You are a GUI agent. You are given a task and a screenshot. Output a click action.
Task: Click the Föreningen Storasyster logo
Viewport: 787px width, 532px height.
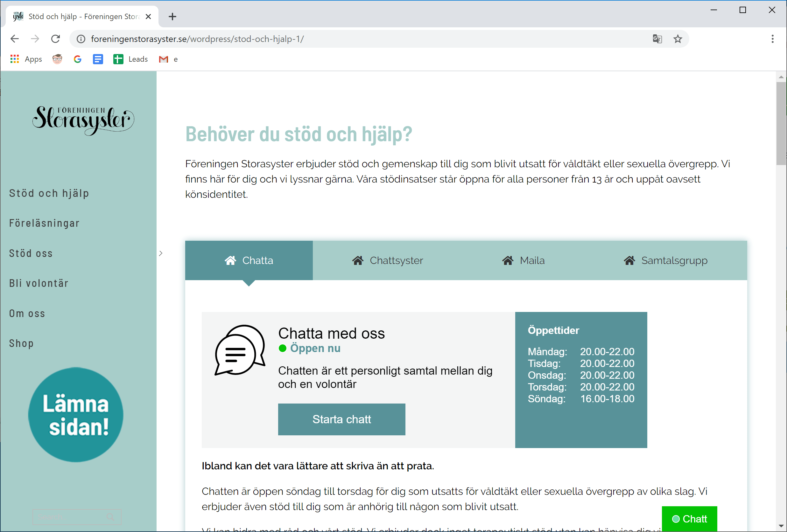[83, 120]
